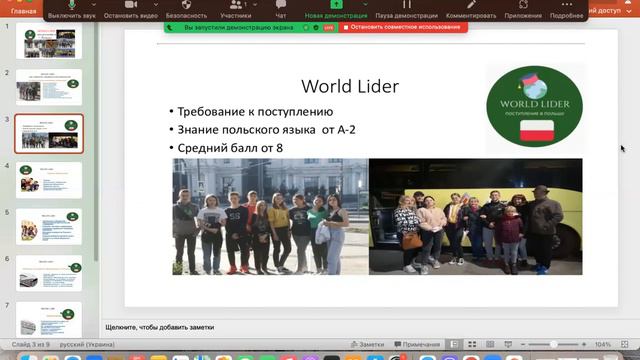Select slide 6 thumbnail
This screenshot has height=360, width=640.
click(49, 273)
